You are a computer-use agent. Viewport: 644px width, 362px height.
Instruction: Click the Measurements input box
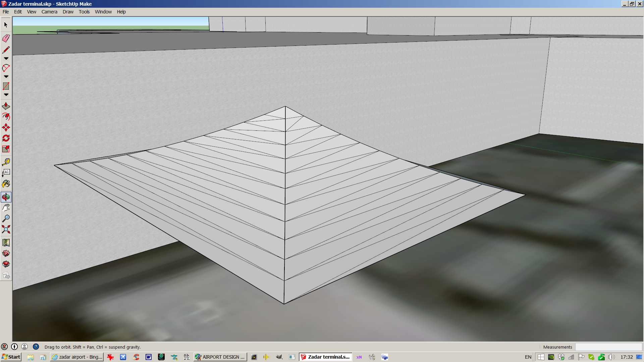coord(608,347)
